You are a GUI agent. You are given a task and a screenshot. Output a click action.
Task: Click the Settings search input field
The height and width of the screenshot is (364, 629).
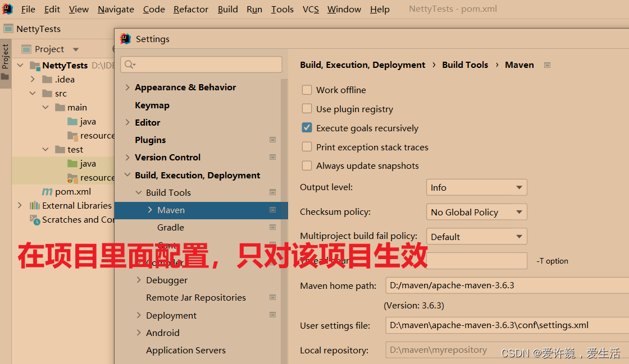pos(202,64)
